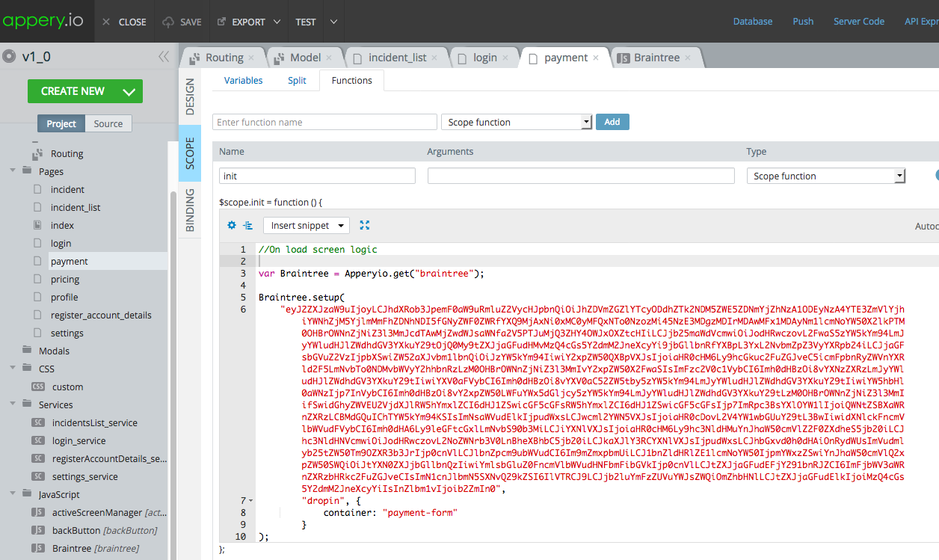Image resolution: width=939 pixels, height=560 pixels.
Task: Close the incident_list tab
Action: click(x=434, y=58)
